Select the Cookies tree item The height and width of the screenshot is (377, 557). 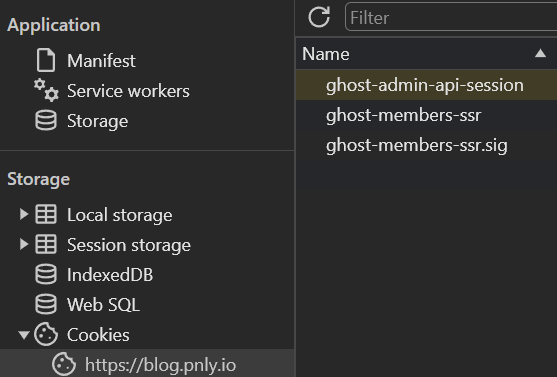(x=98, y=335)
